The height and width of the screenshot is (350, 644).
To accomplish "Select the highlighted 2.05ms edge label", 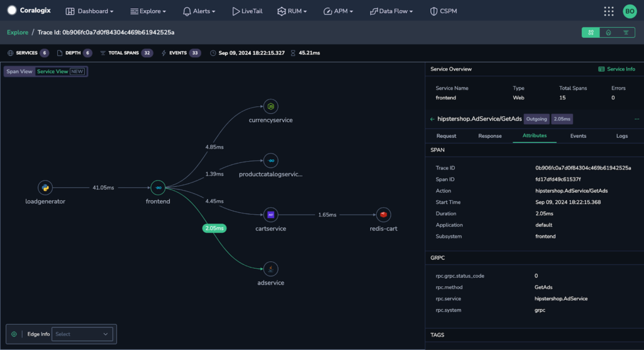I will (214, 229).
